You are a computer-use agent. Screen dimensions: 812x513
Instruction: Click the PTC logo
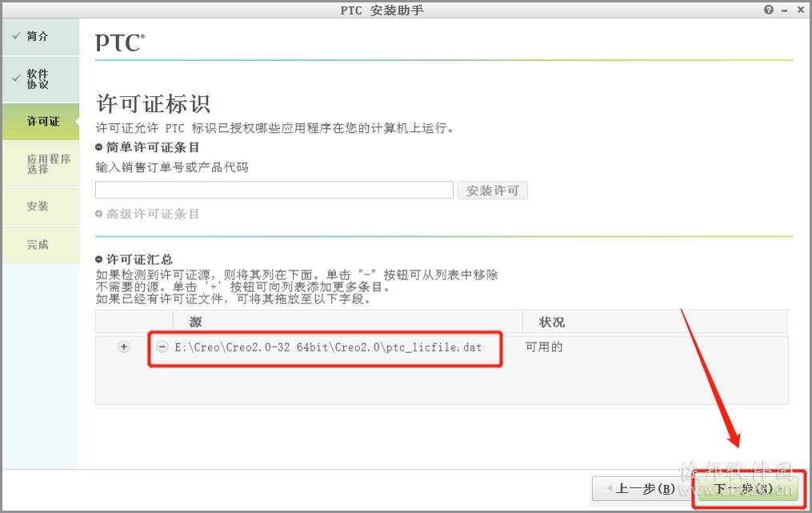120,43
